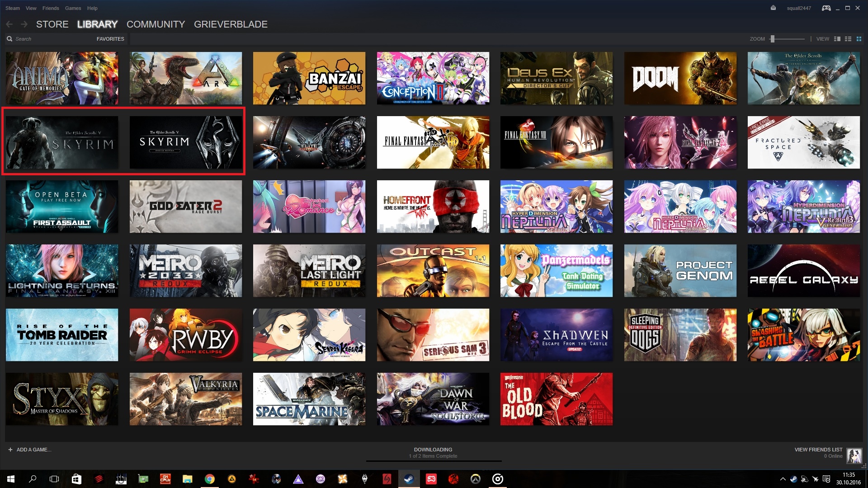Click VIEW FRIENDS LIST

click(818, 450)
